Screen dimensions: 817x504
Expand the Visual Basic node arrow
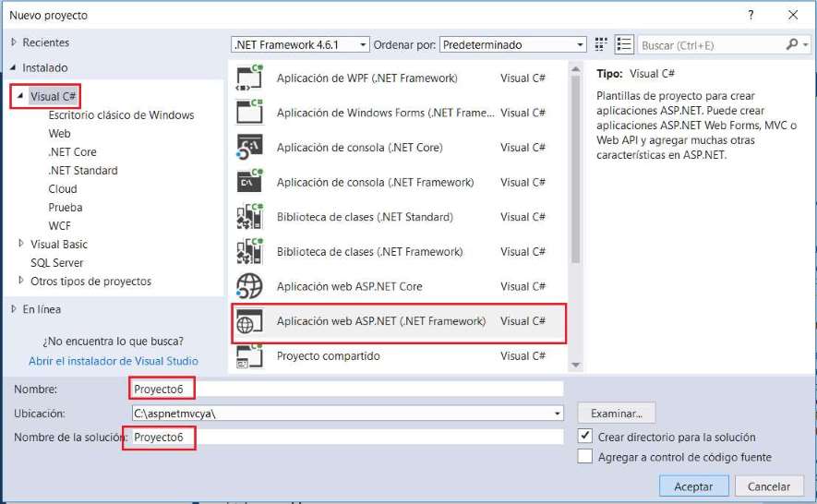click(21, 244)
